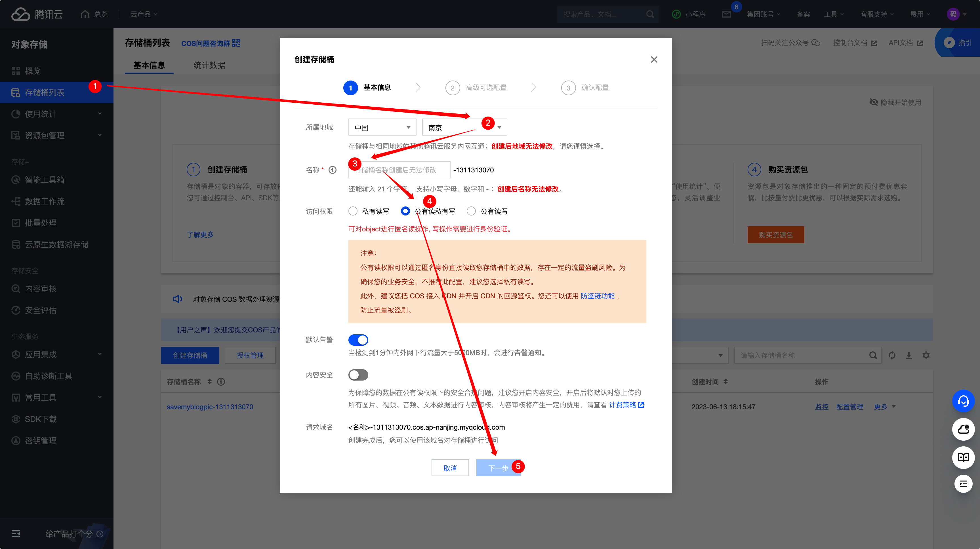
Task: Click the name info icon beside 名称
Action: pos(333,170)
